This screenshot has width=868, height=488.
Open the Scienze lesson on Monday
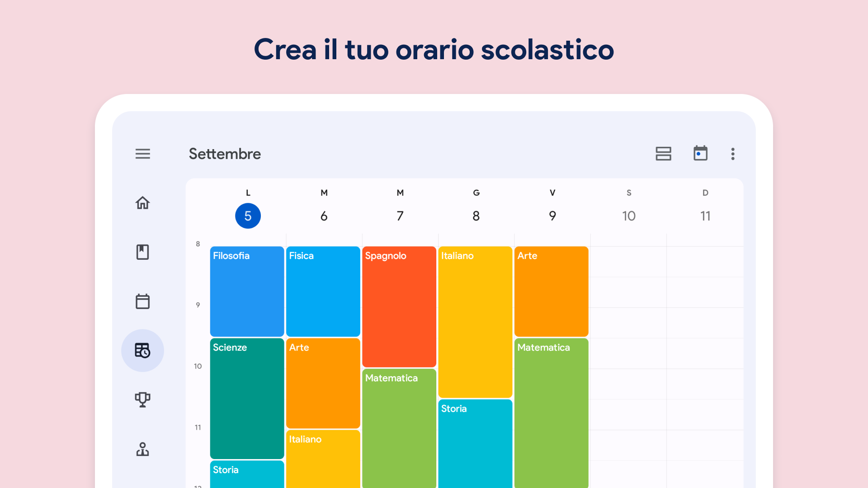click(x=247, y=399)
